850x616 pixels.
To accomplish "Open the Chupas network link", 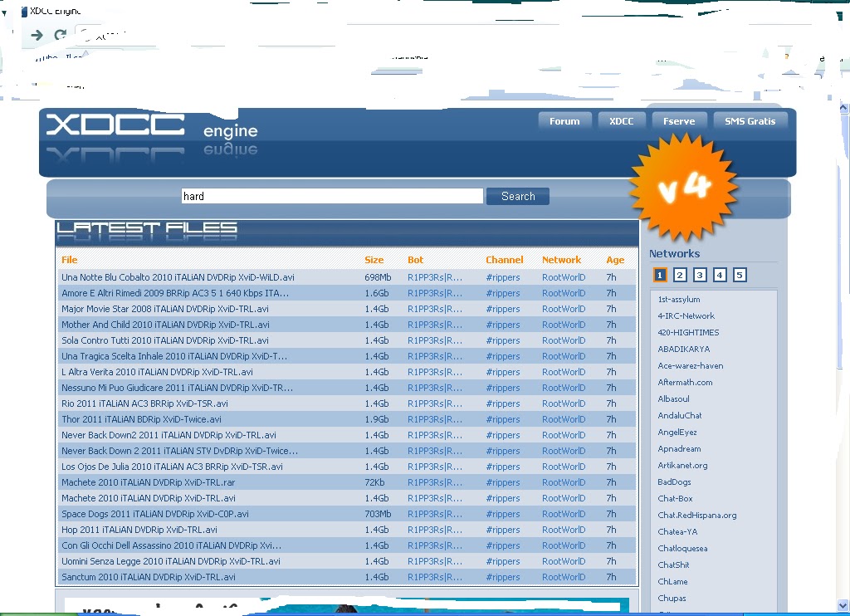I will [x=672, y=598].
